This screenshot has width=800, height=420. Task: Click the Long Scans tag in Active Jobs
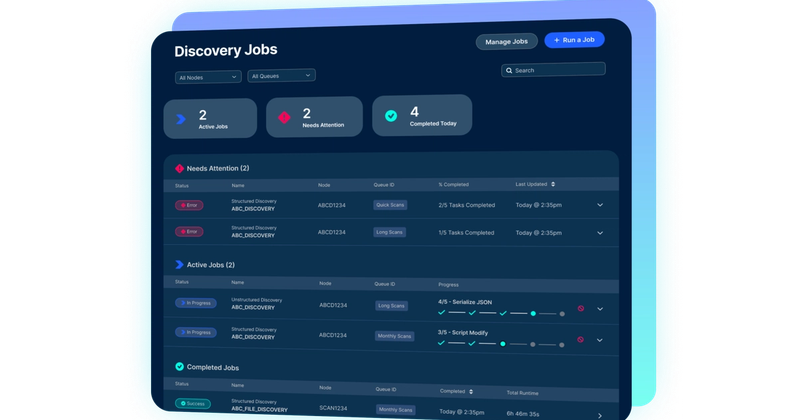click(x=391, y=306)
